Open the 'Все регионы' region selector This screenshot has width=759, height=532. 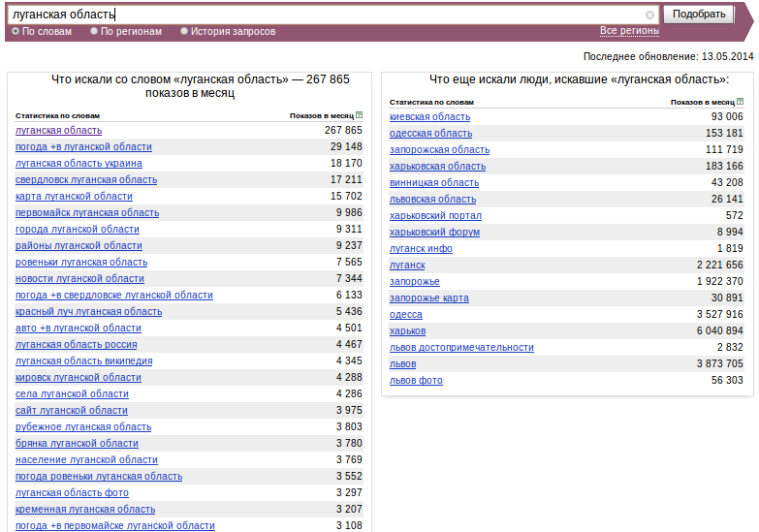click(629, 30)
